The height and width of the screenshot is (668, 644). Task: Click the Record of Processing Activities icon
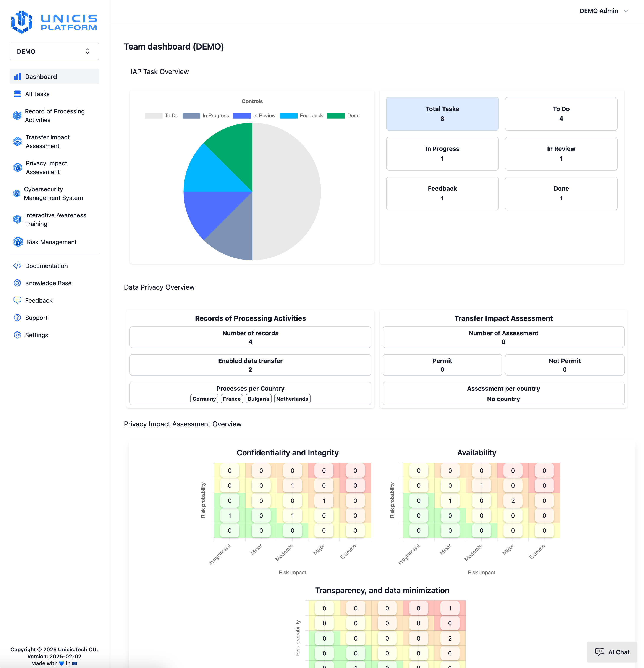point(17,116)
